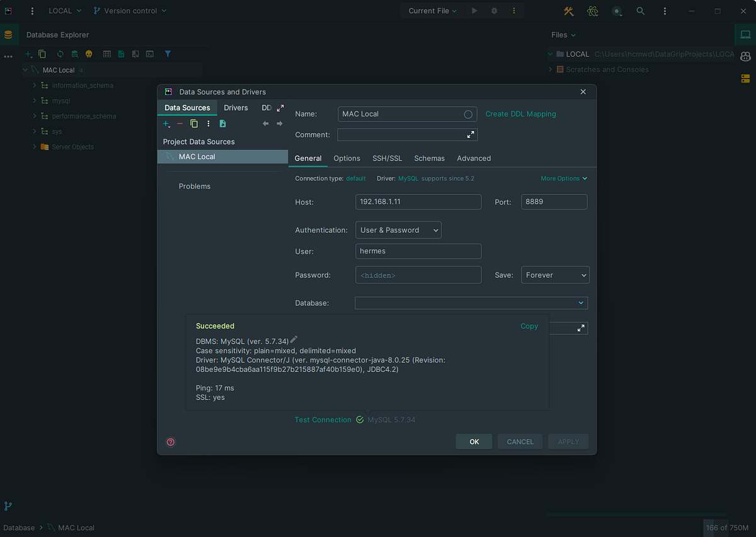The image size is (756, 537).
Task: Expand the information_schema node
Action: (x=35, y=85)
